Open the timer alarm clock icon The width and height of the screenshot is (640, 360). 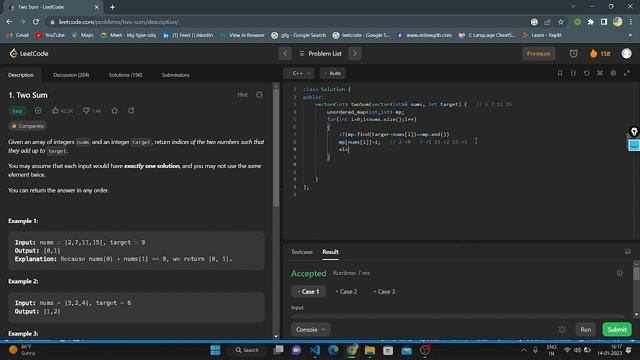click(x=573, y=53)
